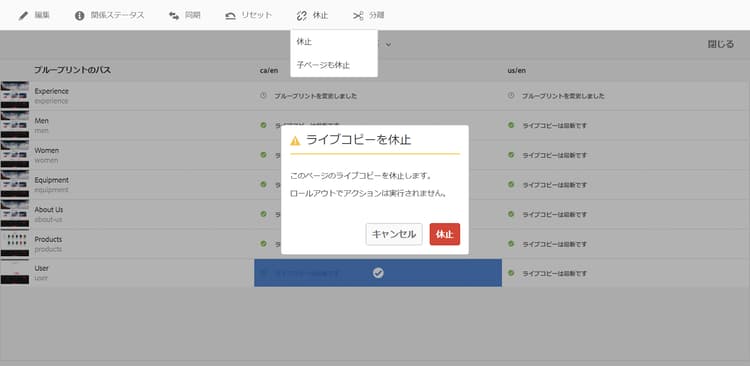The width and height of the screenshot is (750, 366).
Task: Click Equipment's us/en green check icon
Action: coord(511,184)
